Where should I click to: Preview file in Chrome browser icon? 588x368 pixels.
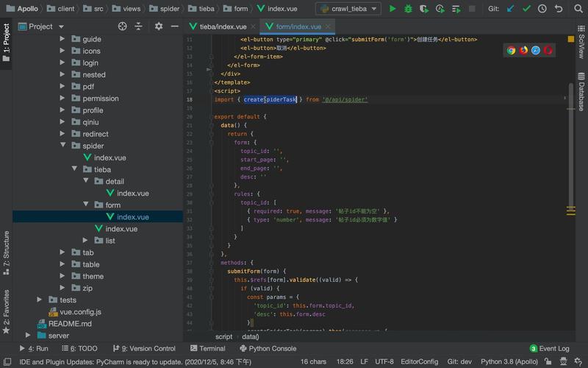(511, 50)
